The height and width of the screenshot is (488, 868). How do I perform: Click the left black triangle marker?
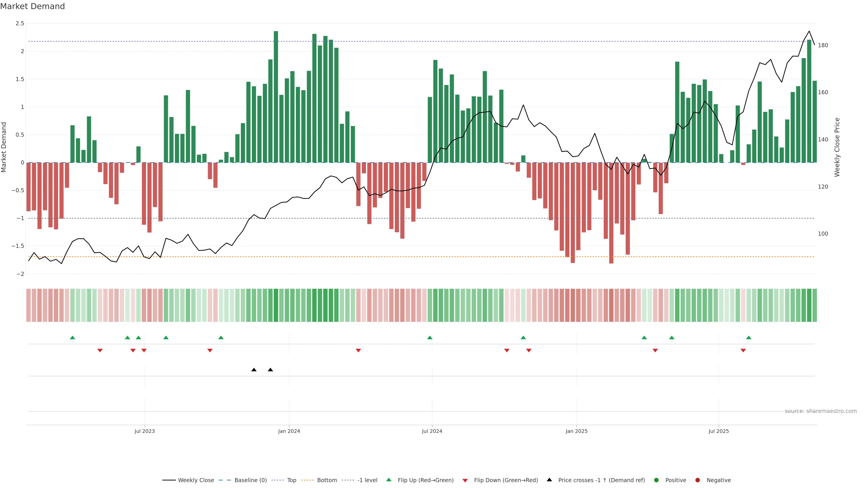tap(254, 370)
